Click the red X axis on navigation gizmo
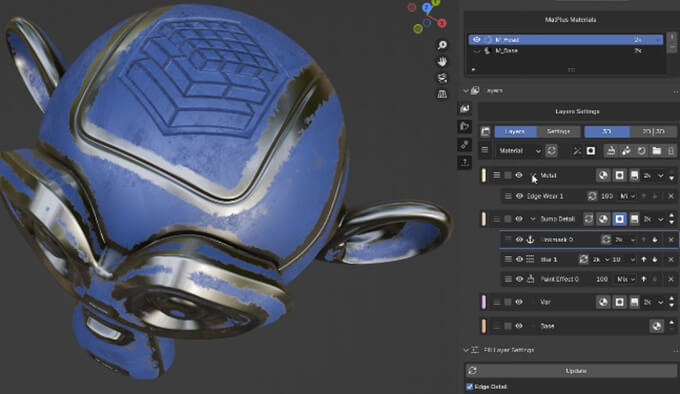680x394 pixels. point(441,23)
